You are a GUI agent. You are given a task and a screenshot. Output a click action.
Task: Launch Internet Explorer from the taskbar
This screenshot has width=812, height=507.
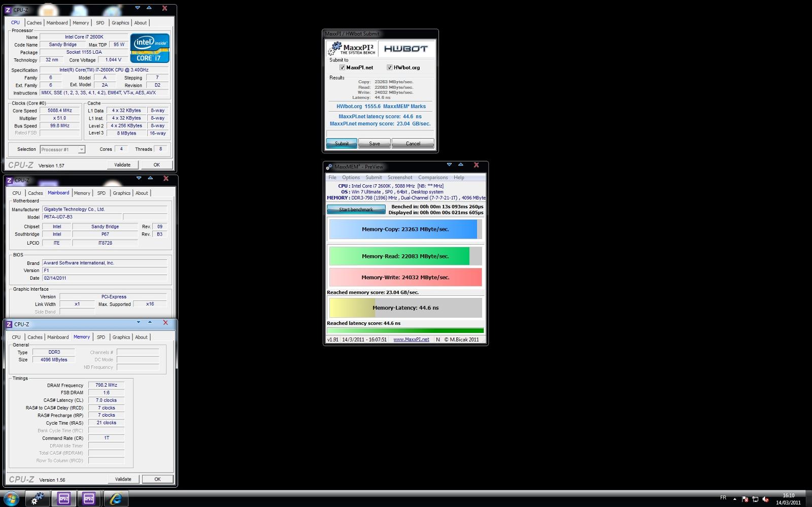[116, 498]
